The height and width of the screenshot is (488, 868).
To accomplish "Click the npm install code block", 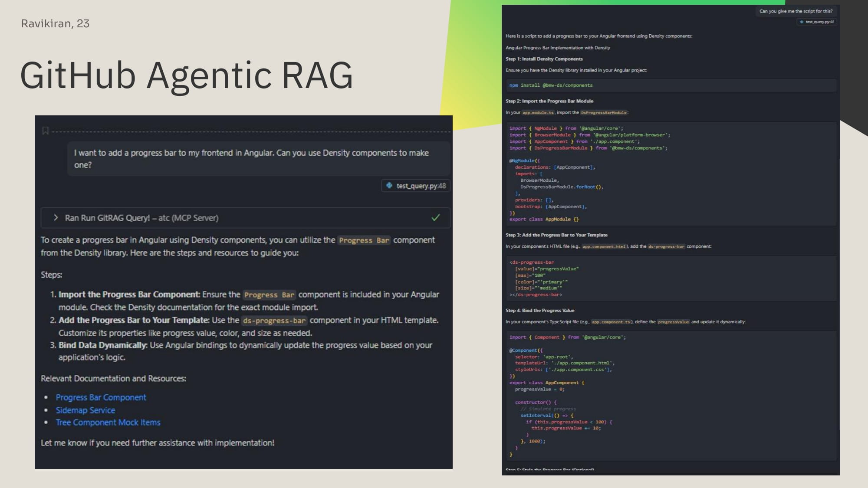I will click(x=671, y=85).
